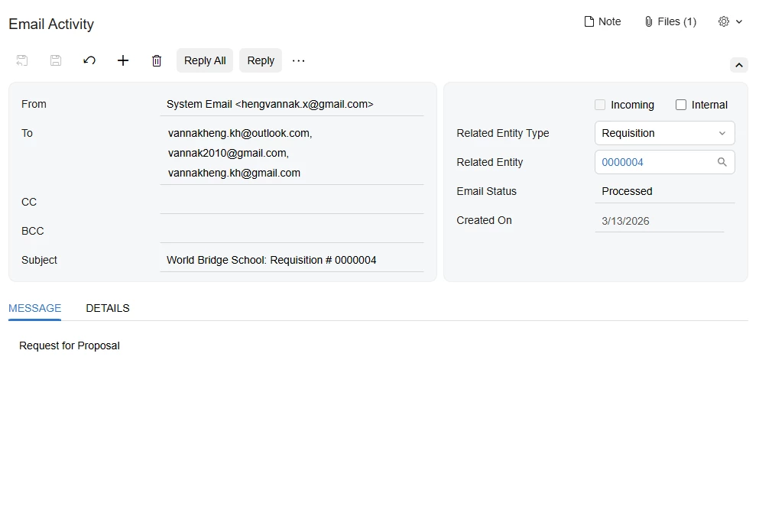This screenshot has width=759, height=532.
Task: Open the more actions ellipsis menu
Action: tap(298, 60)
